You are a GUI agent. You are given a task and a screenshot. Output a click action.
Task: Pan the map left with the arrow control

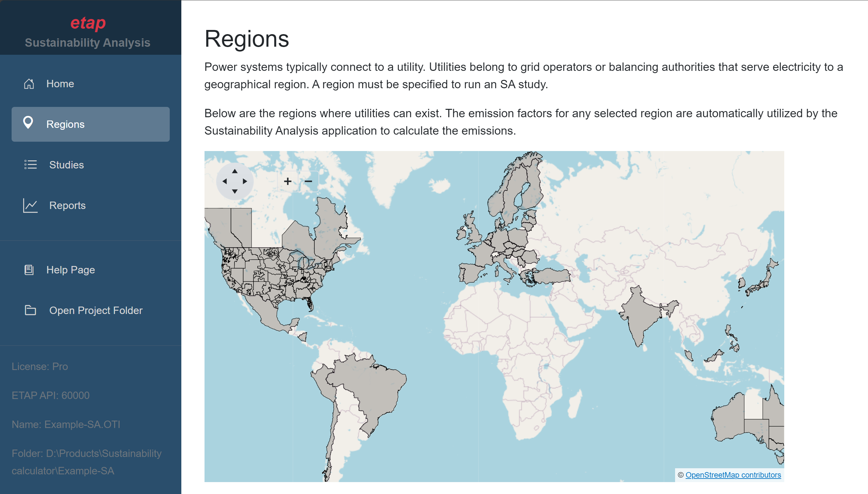click(x=225, y=181)
